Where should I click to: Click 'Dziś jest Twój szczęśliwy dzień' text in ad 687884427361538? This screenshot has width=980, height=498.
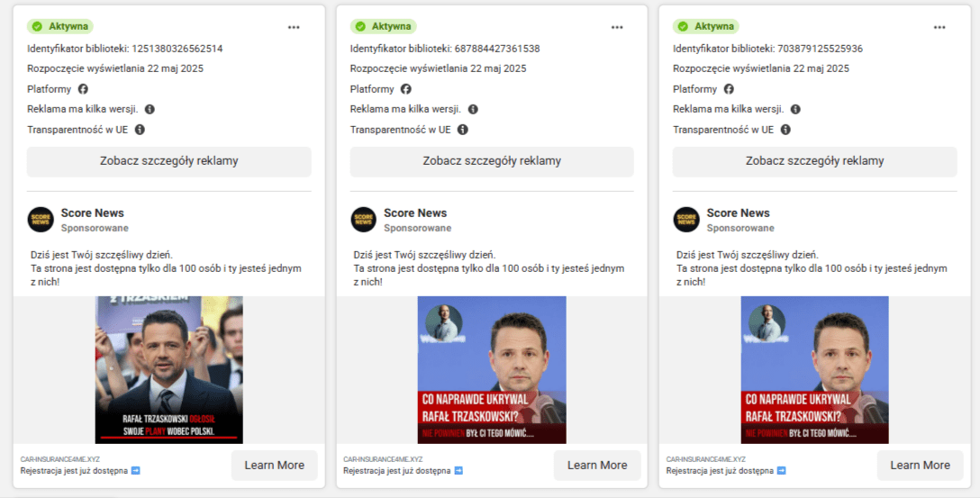(424, 255)
